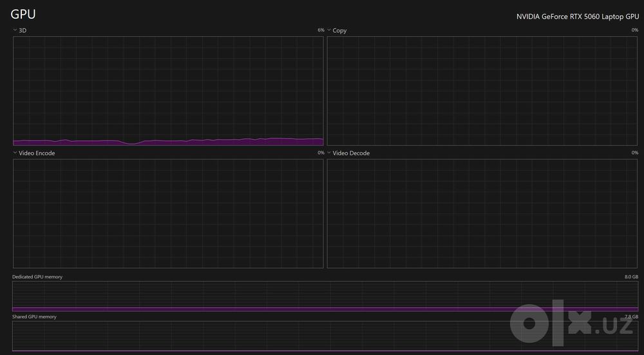
Task: Open the Copy engine dropdown chevron
Action: (329, 30)
